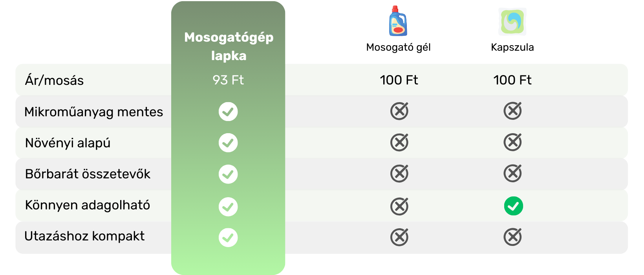Image resolution: width=644 pixels, height=275 pixels.
Task: Click Kapszula X icon for Utazáshoz kompakt
Action: (512, 237)
